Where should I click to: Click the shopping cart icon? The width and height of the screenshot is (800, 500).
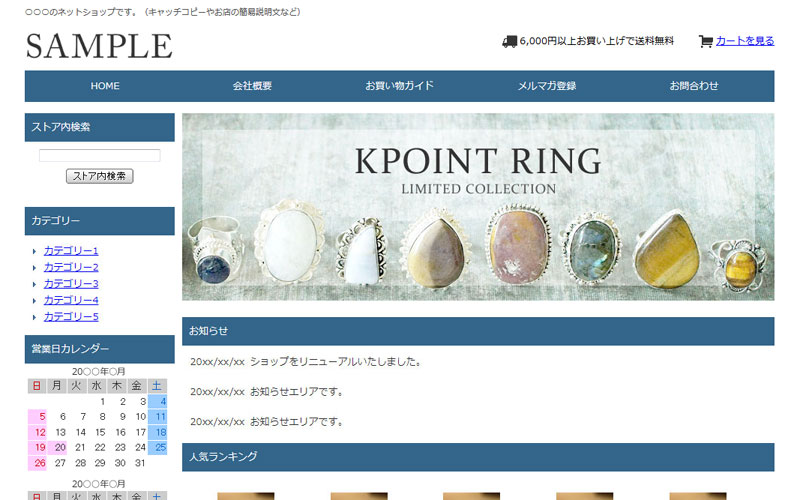tap(706, 41)
